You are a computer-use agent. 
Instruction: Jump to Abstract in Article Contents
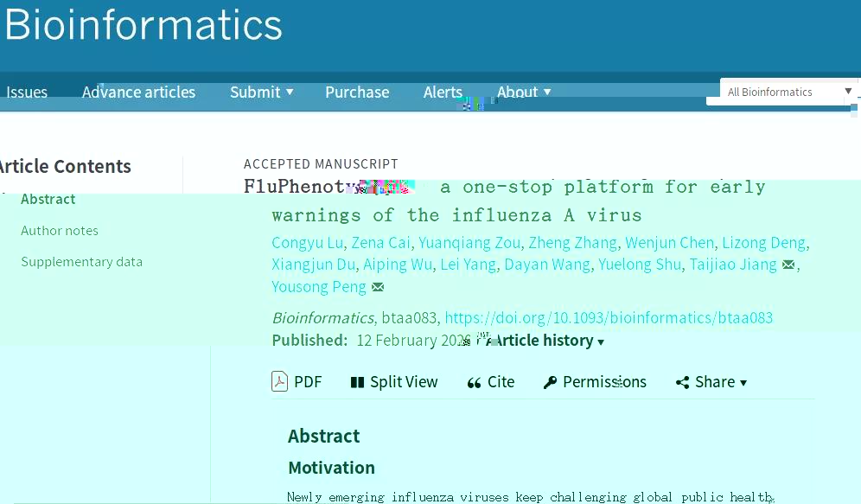[48, 199]
